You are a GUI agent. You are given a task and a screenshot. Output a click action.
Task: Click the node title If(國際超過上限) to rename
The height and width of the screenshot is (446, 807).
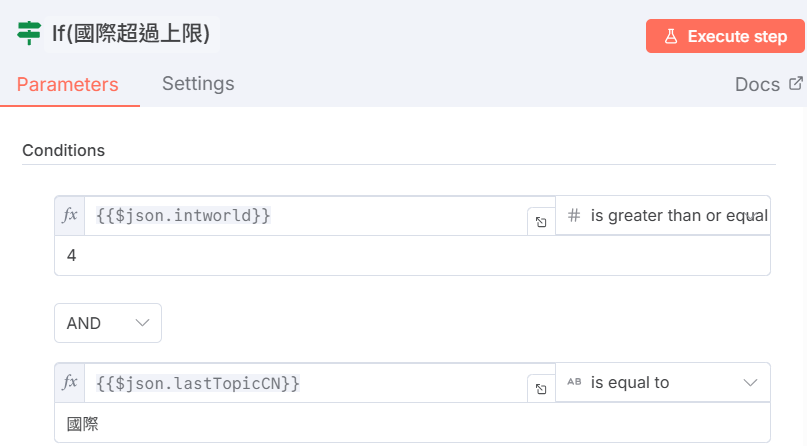point(132,34)
